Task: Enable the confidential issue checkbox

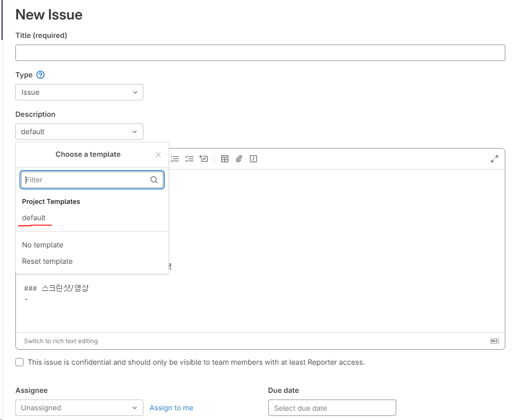Action: (x=19, y=362)
